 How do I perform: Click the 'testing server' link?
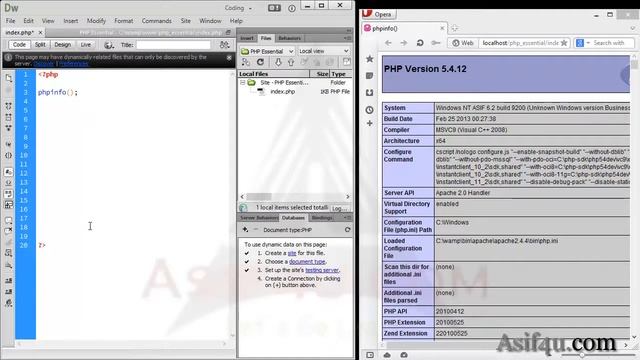322,270
